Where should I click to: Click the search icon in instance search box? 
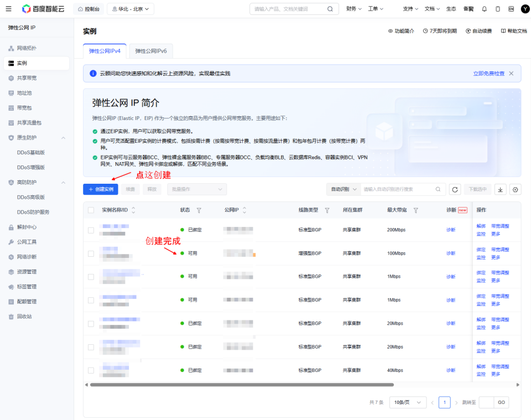point(438,189)
